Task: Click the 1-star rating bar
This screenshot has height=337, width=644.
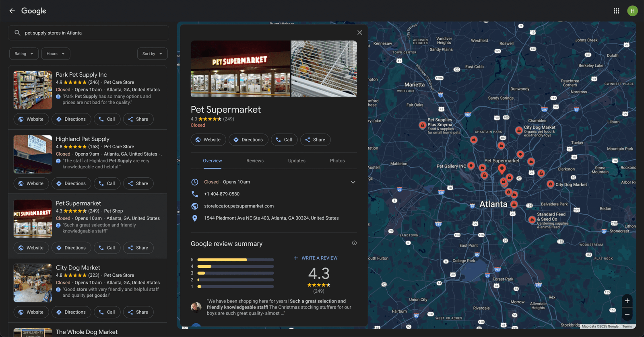Action: 235,287
